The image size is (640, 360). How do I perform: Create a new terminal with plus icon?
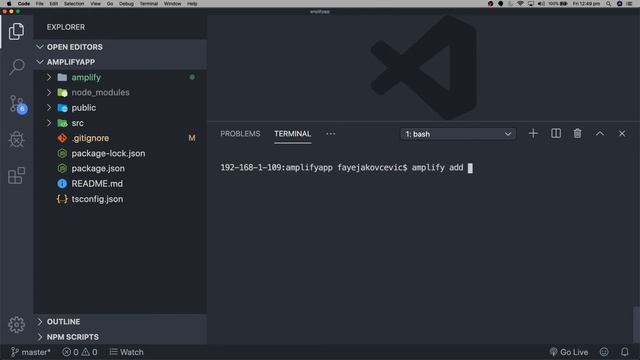533,133
